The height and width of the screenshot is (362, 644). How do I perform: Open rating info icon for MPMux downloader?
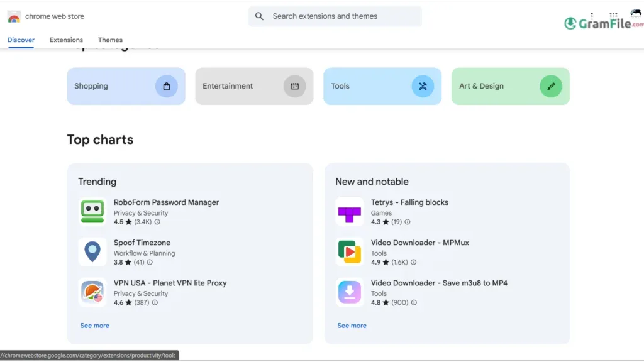point(414,262)
